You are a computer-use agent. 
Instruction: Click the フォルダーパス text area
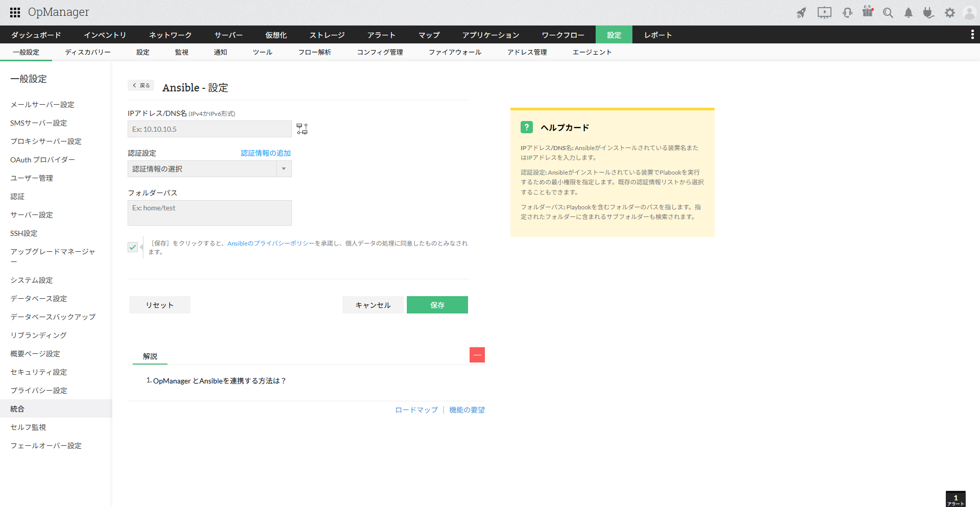click(x=209, y=213)
